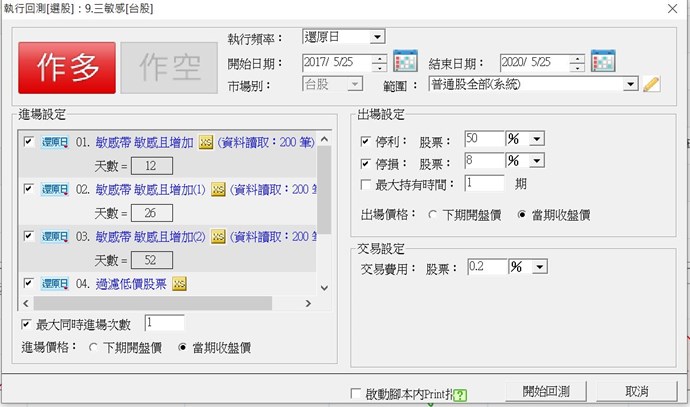The height and width of the screenshot is (407, 690).
Task: Uncheck condition 03 敏感且增加(2) checkbox
Action: click(29, 236)
